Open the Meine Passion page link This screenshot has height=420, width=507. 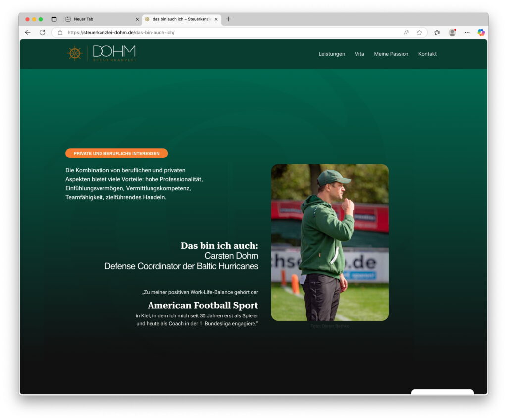[391, 54]
